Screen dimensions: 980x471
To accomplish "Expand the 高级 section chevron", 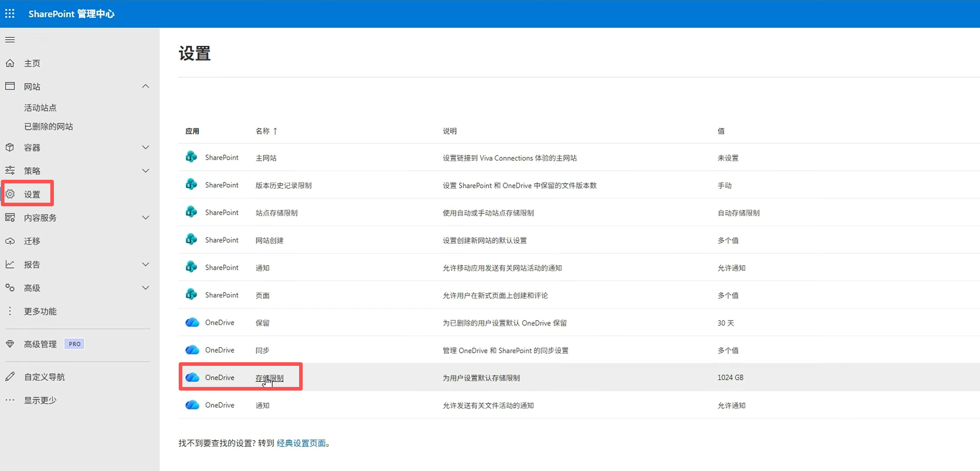I will click(x=146, y=287).
